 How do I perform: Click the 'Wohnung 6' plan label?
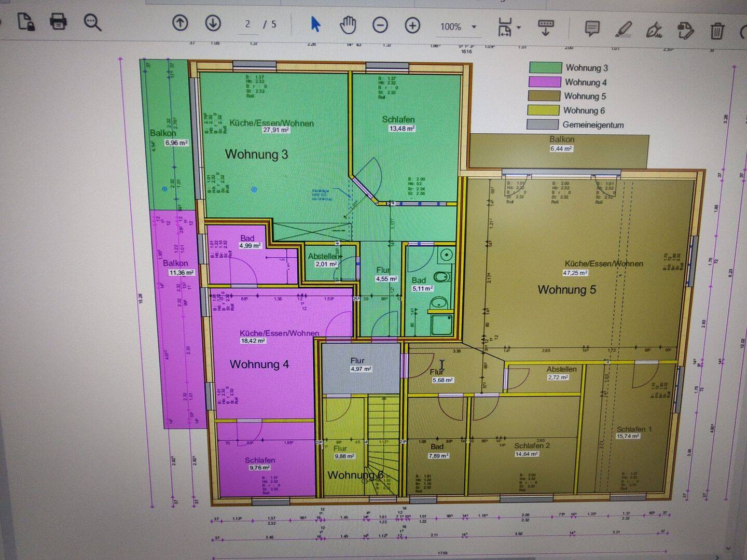355,475
